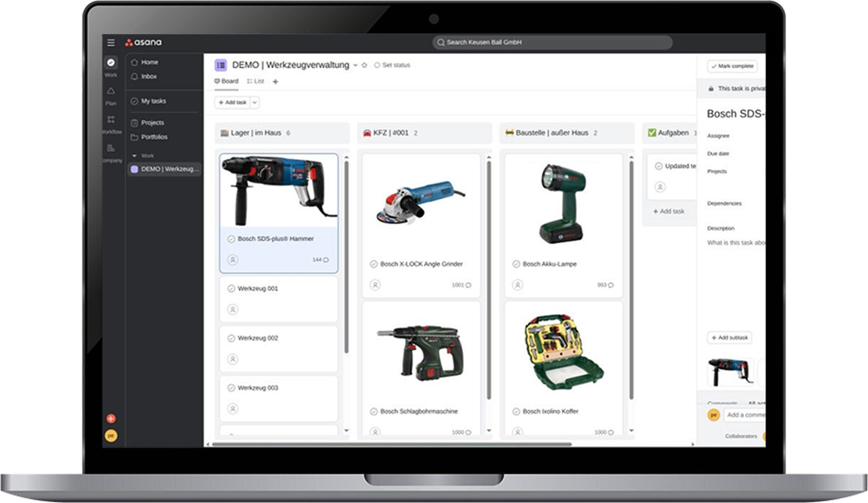
Task: Open the hamburger menu beside Asana logo
Action: [x=111, y=43]
